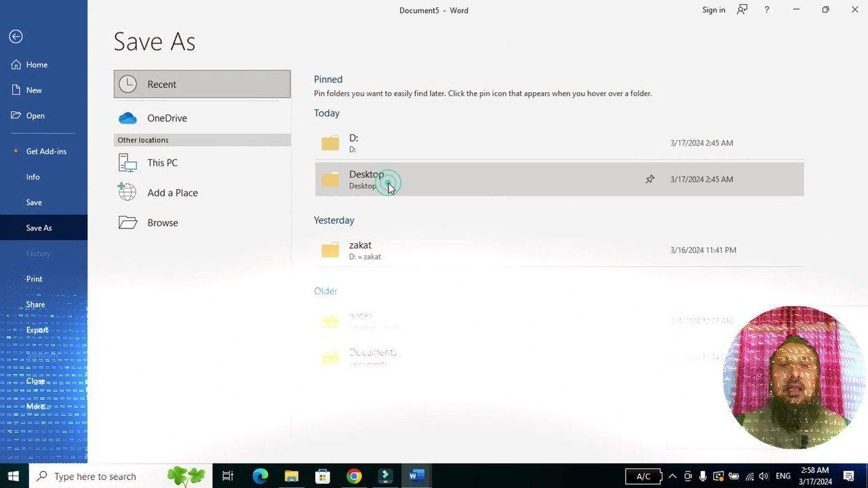The image size is (868, 488).
Task: Open Task View on the taskbar
Action: [x=228, y=476]
